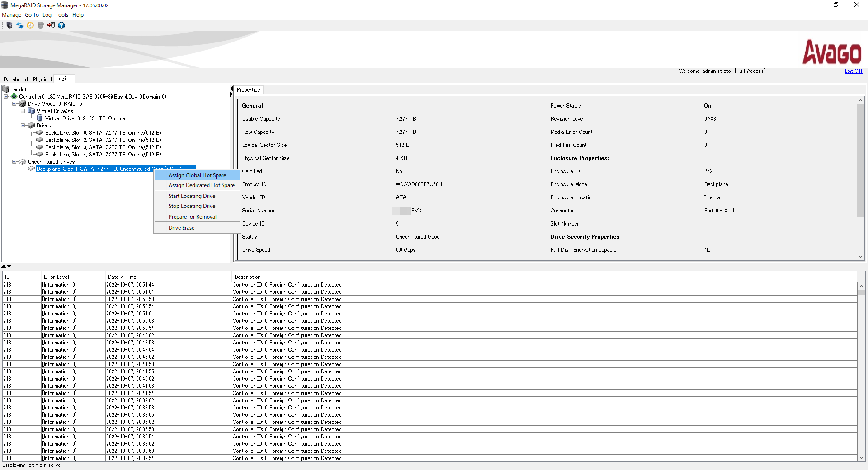The width and height of the screenshot is (868, 470).
Task: Click the Properties panel scrollbar down arrow
Action: (x=860, y=257)
